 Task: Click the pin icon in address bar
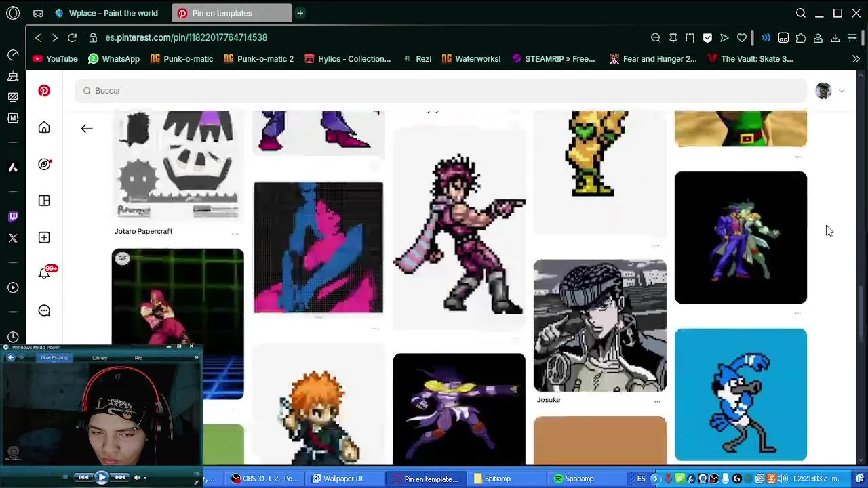tap(673, 38)
